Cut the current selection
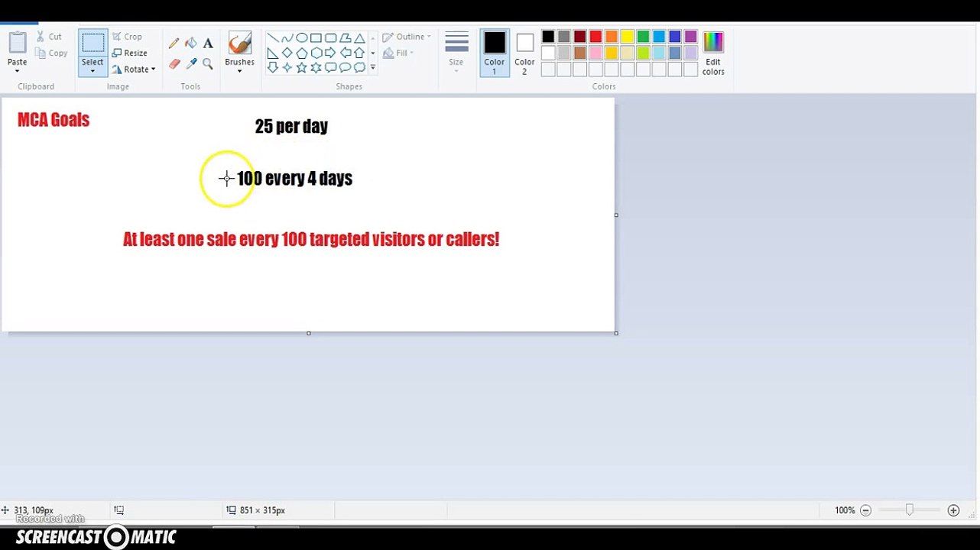 [x=49, y=37]
